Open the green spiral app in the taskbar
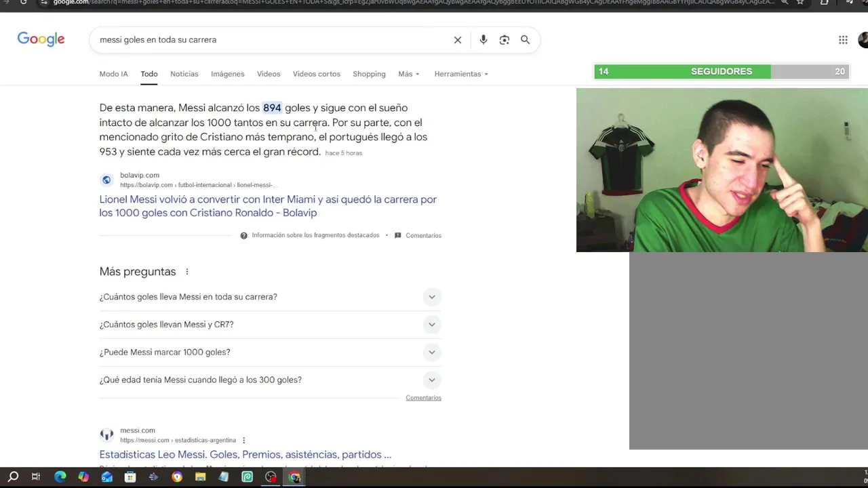868x488 pixels. [248, 477]
